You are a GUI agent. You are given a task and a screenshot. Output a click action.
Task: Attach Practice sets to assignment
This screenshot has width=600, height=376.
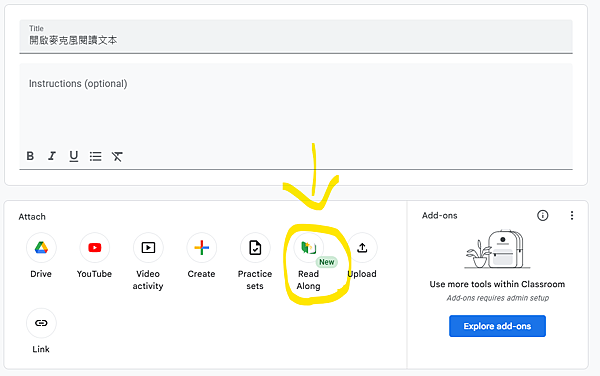coord(255,248)
